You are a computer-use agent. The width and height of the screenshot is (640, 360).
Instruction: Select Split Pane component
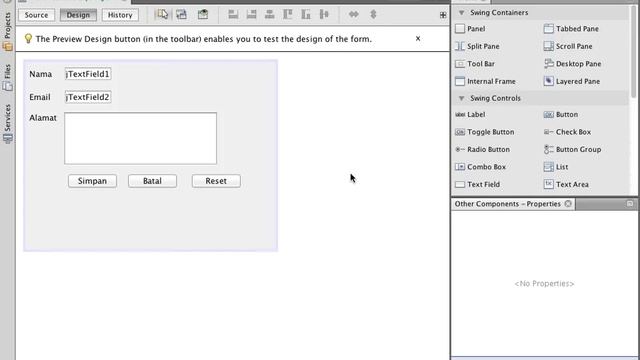[477, 46]
